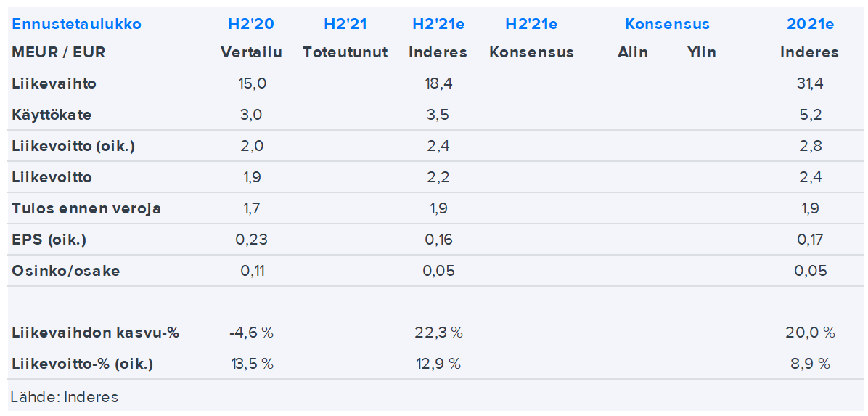Click the H2'21 column header
The image size is (868, 416).
point(345,24)
